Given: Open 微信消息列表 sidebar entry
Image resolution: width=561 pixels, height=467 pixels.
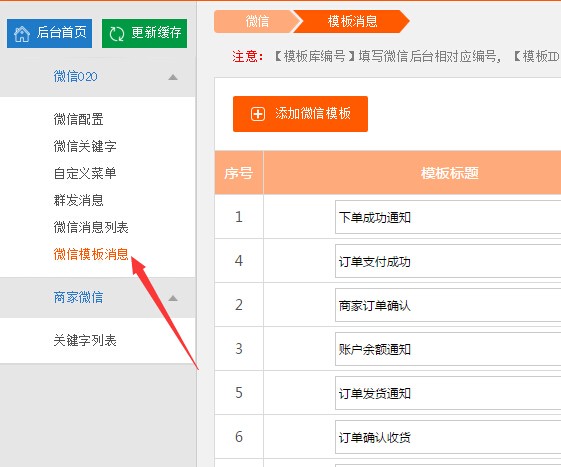Looking at the screenshot, I should pyautogui.click(x=91, y=227).
